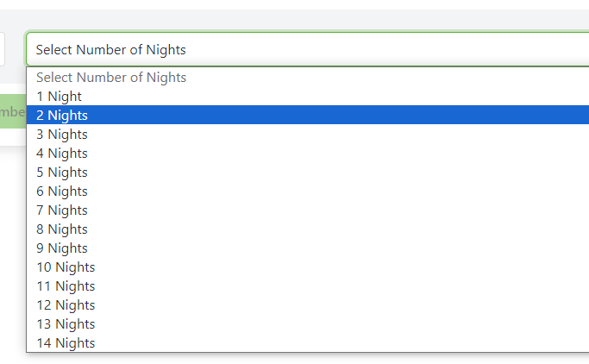Choose the 4 Nights option
Viewport: 589px width, 364px height.
tap(62, 154)
